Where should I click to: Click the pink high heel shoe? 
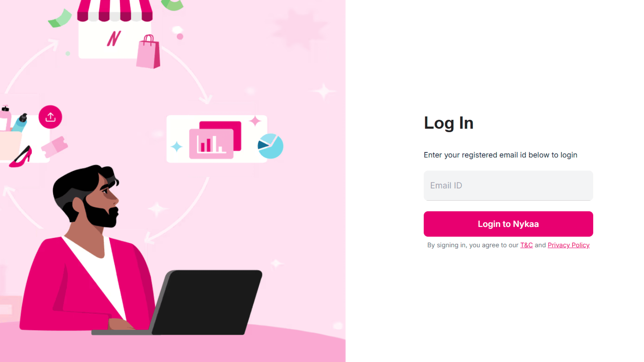coord(21,157)
